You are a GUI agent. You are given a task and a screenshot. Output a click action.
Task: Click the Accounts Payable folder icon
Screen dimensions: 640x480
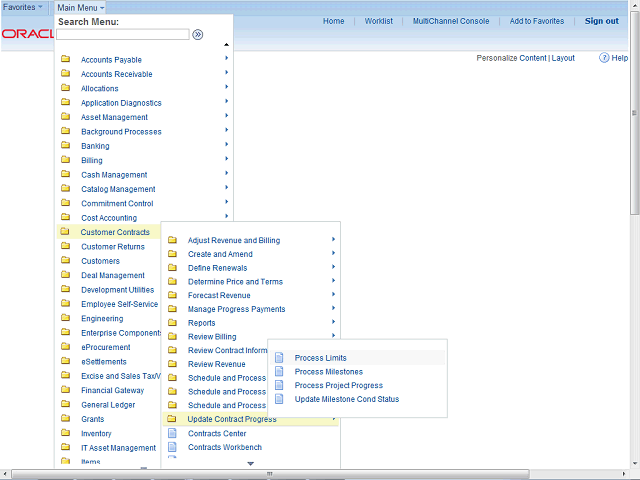point(65,59)
